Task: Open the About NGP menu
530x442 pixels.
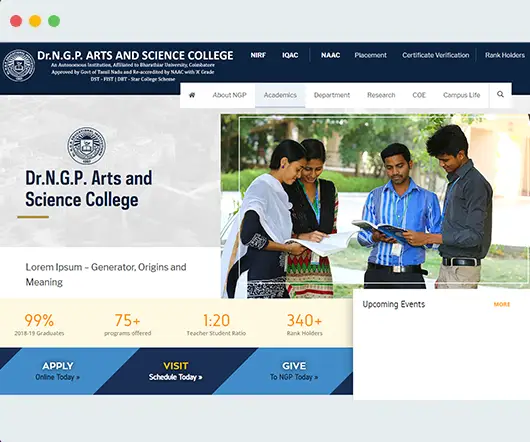Action: pos(230,95)
